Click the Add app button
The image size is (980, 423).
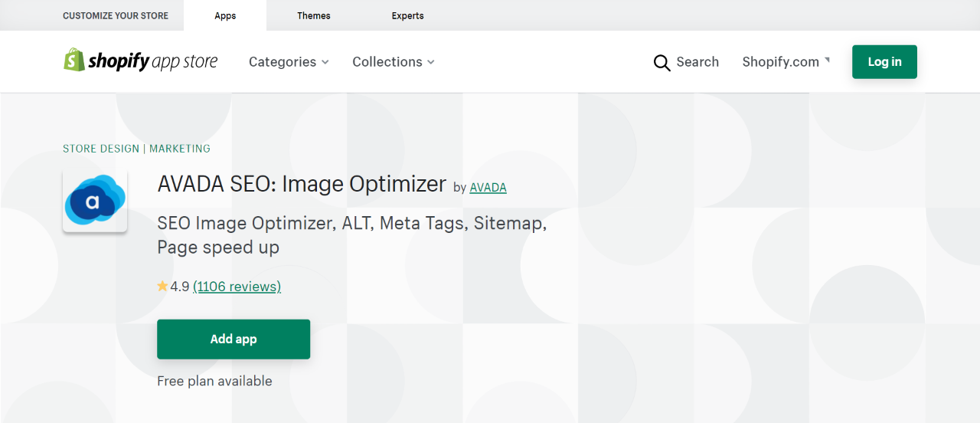234,339
